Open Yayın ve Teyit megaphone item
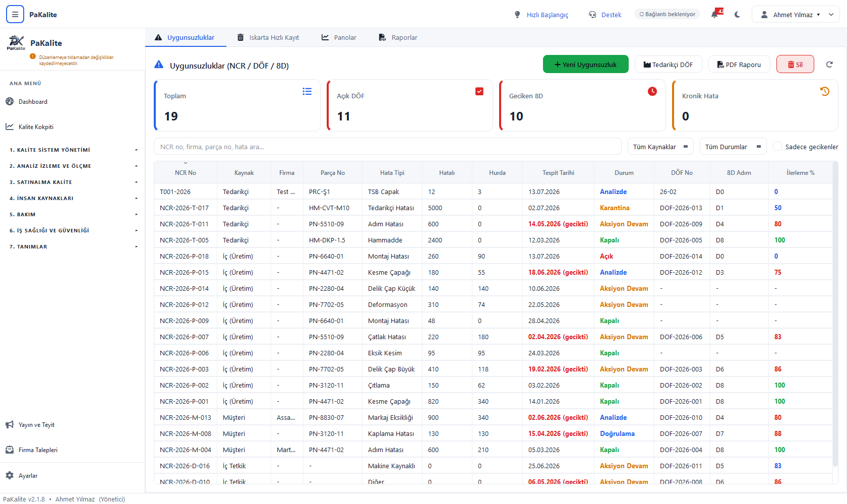Screen dimensions: 847x504 (10, 424)
